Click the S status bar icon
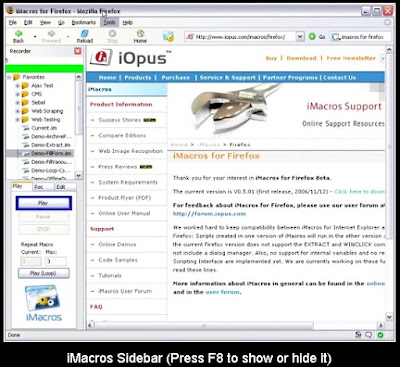Image resolution: width=400 pixels, height=367 pixels. 358,335
